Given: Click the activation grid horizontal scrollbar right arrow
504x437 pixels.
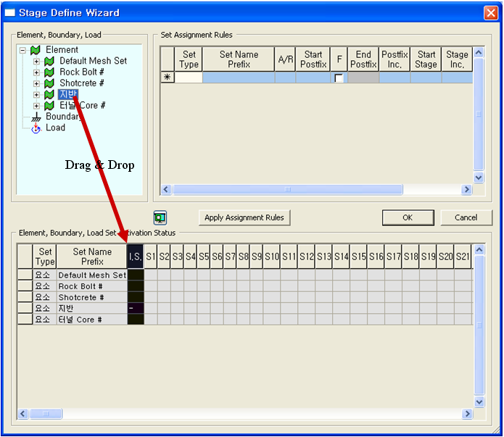Looking at the screenshot, I should 466,414.
